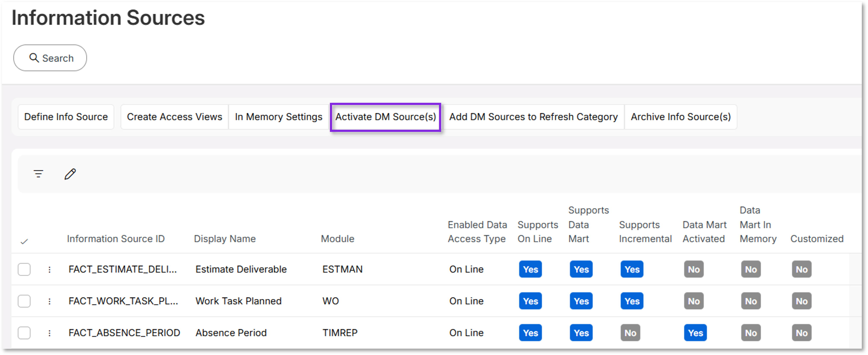868x355 pixels.
Task: Select the Absence Period row checkbox
Action: 24,333
